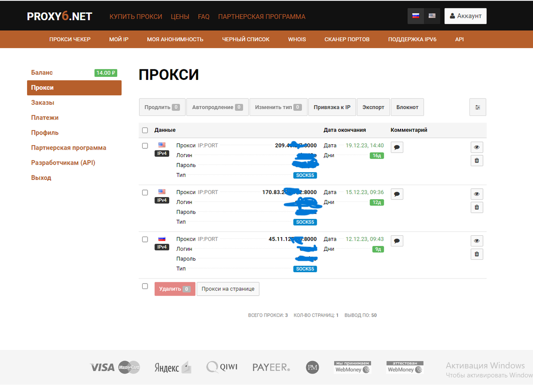Click the 14.00 ₽ balance badge
This screenshot has height=392, width=533.
106,73
